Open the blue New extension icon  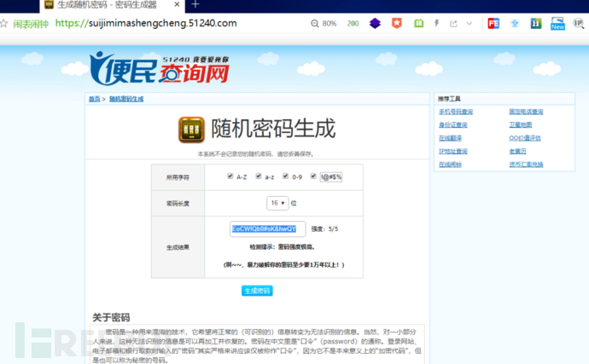point(557,23)
